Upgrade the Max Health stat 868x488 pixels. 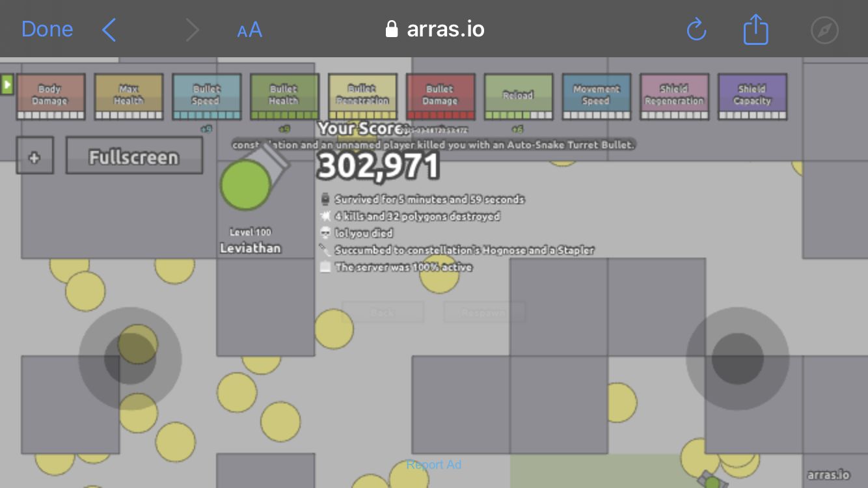click(129, 97)
